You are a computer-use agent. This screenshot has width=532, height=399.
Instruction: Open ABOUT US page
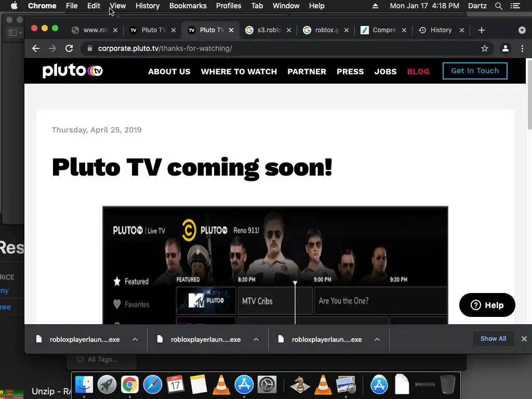pos(169,72)
